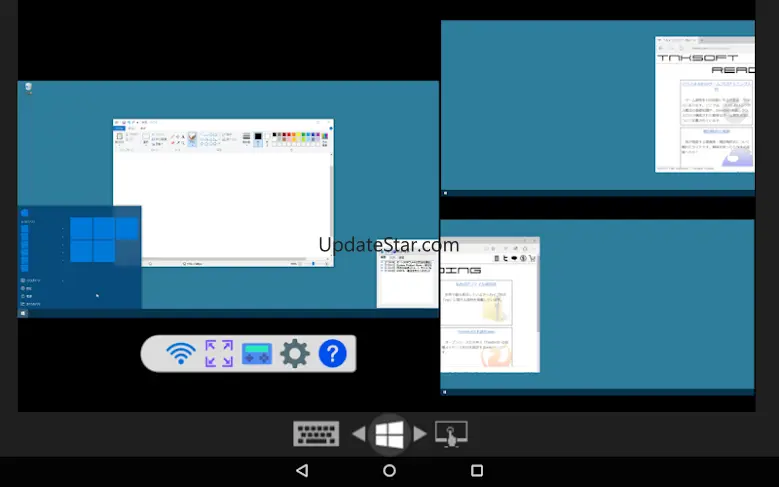Pick the yellow palette color in Paint

point(299,135)
